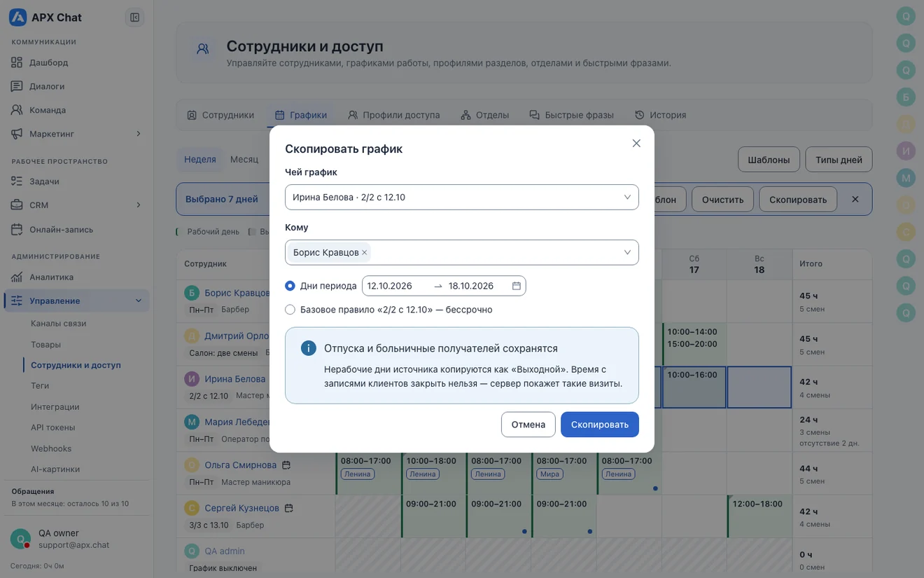Viewport: 924px width, 578px height.
Task: Click Очистить button
Action: (722, 199)
